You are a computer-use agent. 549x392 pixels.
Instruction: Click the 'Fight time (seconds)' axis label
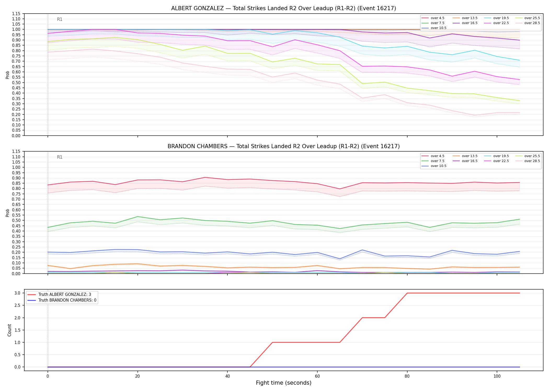pyautogui.click(x=284, y=383)
